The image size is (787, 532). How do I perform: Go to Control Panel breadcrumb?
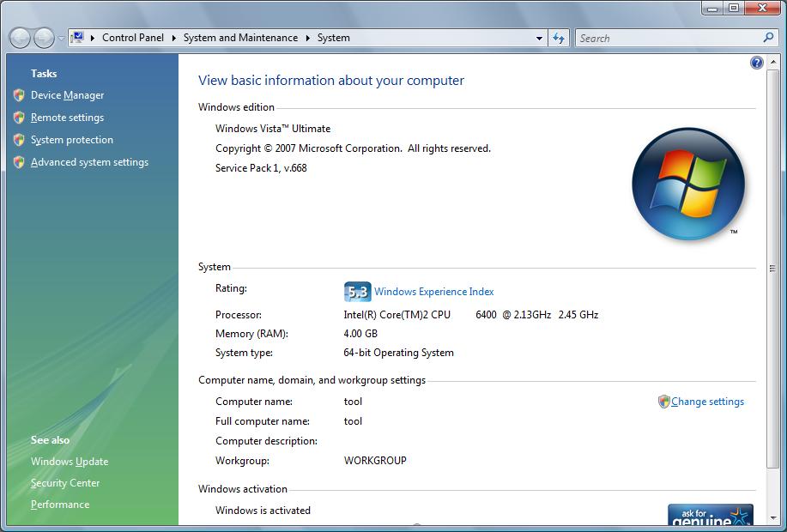[x=133, y=38]
